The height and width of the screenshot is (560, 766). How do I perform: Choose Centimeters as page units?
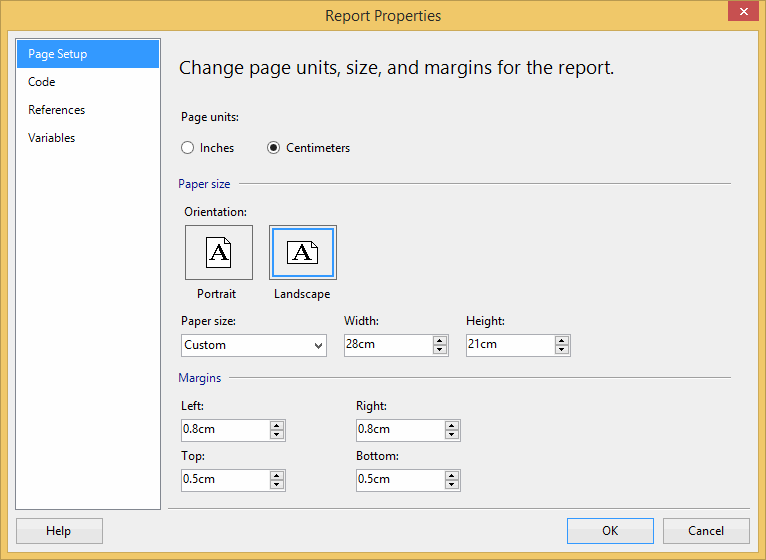click(x=274, y=148)
